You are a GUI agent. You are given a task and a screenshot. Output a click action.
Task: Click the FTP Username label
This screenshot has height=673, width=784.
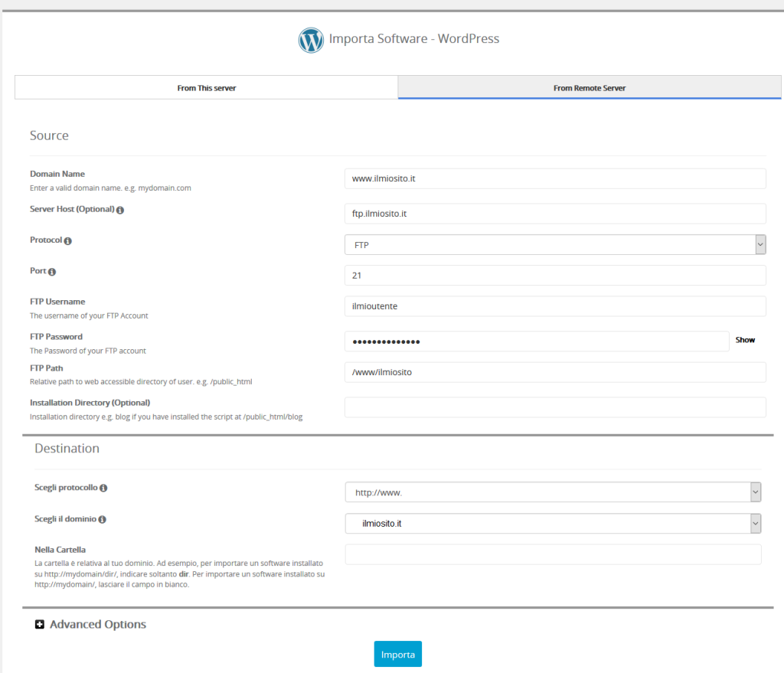click(57, 302)
